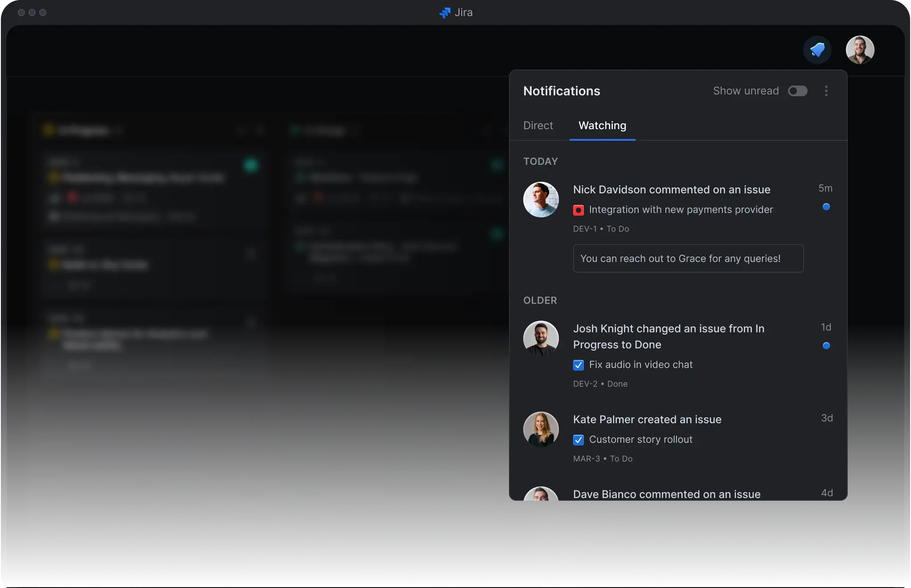
Task: Click the task icon beside Customer story rollout
Action: (578, 440)
